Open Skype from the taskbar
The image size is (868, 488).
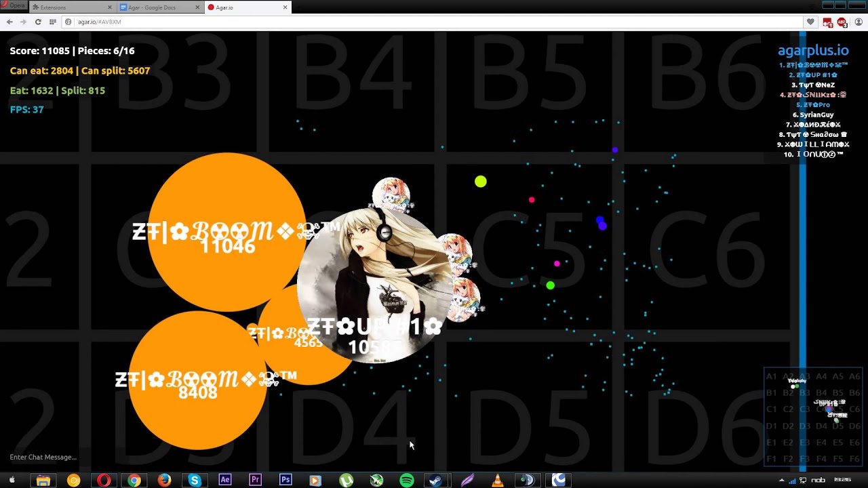195,480
